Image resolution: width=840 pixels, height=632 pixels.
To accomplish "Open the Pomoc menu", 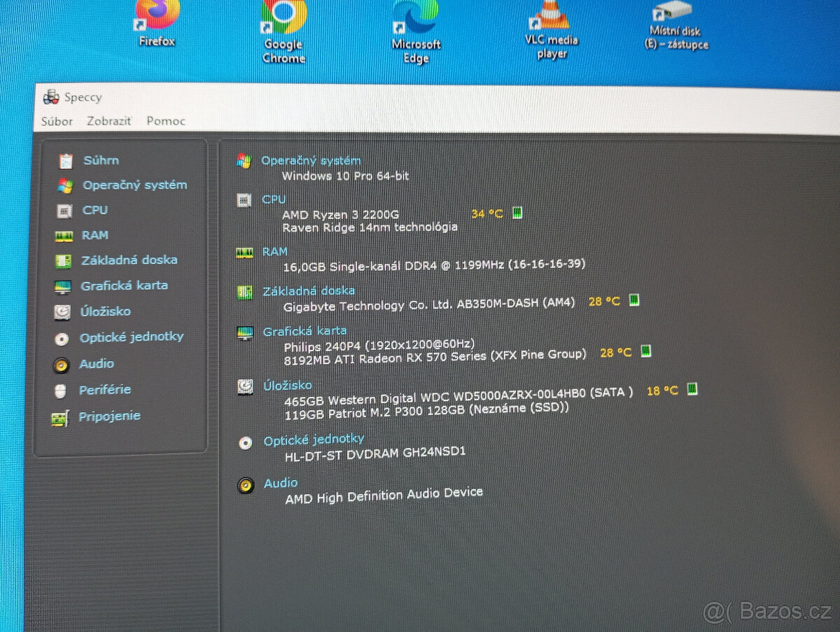I will coord(165,120).
